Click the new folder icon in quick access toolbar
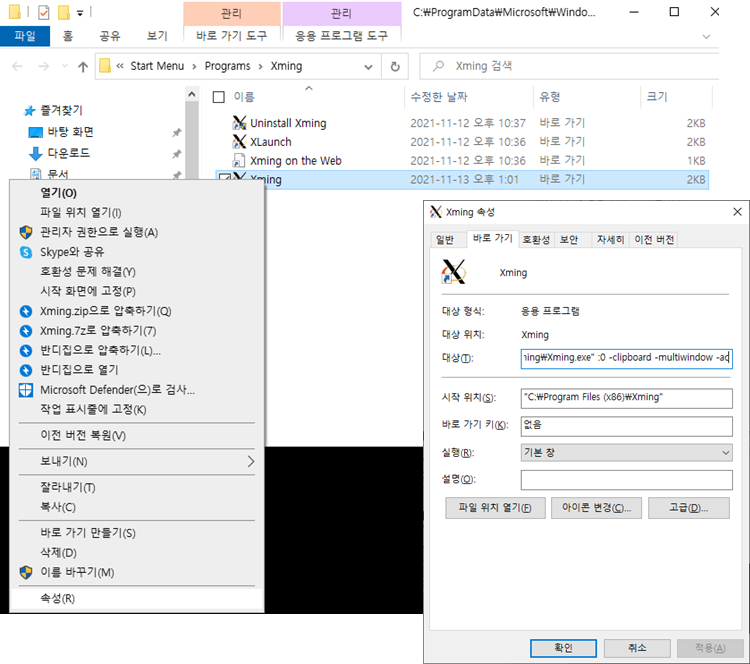The image size is (750, 664). (x=64, y=12)
